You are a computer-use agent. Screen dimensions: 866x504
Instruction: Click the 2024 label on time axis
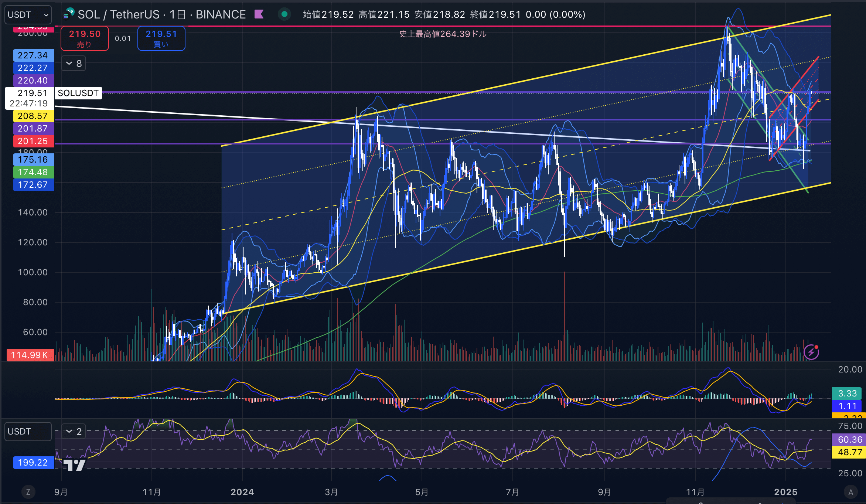point(242,492)
